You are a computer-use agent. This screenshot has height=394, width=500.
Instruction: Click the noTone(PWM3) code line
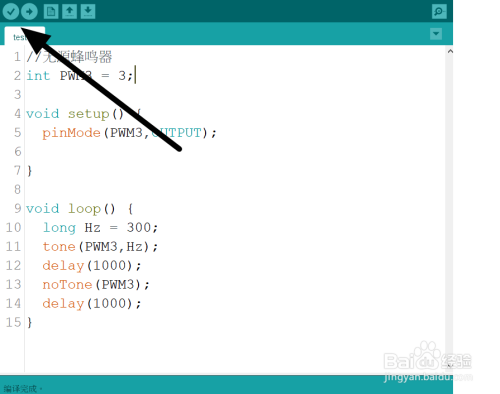pyautogui.click(x=96, y=285)
